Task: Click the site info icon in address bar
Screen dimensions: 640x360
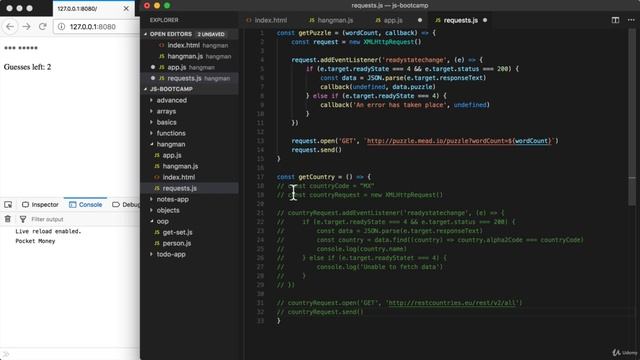Action: 61,27
